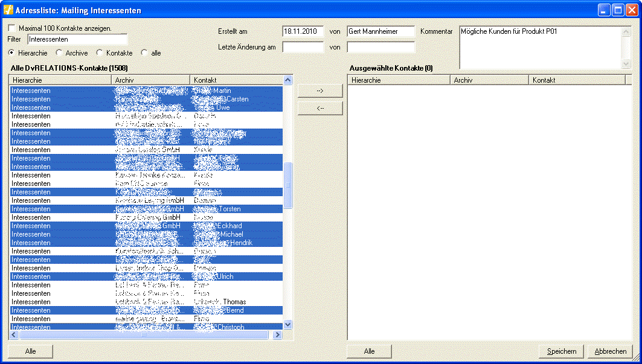Click the contact list's scroll-up arrow
The image size is (642, 364).
[288, 80]
